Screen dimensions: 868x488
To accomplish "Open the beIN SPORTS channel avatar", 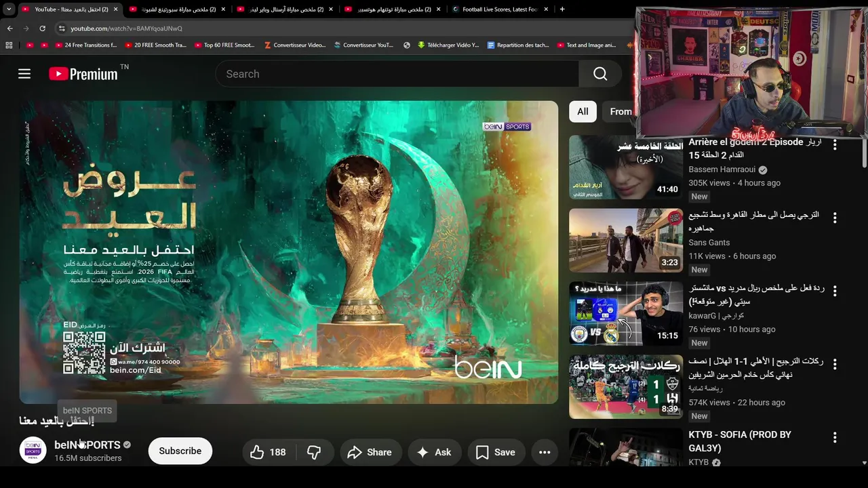I will point(33,451).
